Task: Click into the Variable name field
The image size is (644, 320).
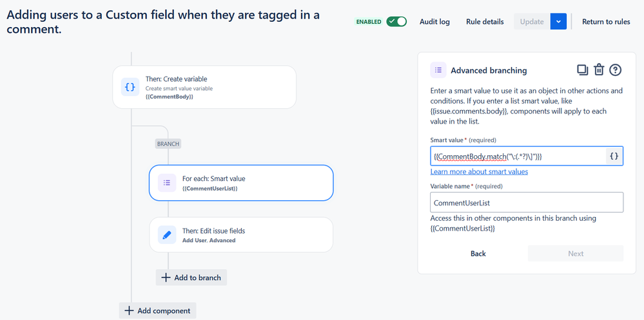Action: [x=527, y=202]
